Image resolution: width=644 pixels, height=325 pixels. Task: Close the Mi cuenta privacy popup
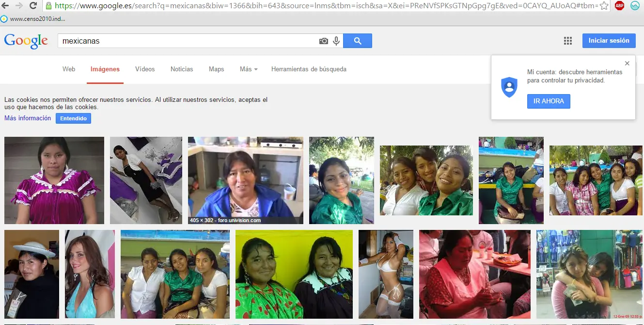627,64
